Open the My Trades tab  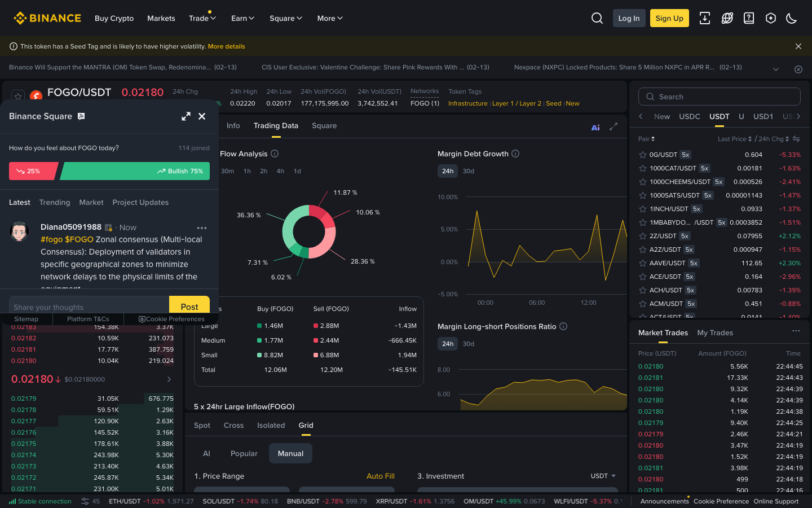[715, 332]
